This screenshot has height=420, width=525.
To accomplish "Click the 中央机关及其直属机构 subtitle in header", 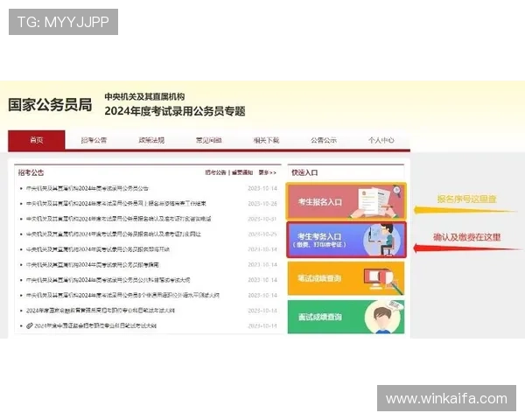I will coord(144,97).
